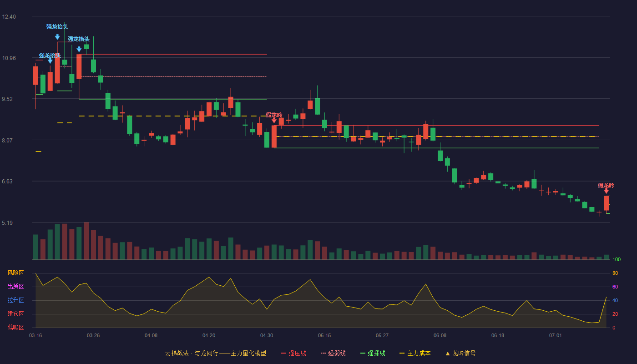This screenshot has height=364, width=637.
Task: Toggle the 强压线 legend series
Action: coord(293,353)
